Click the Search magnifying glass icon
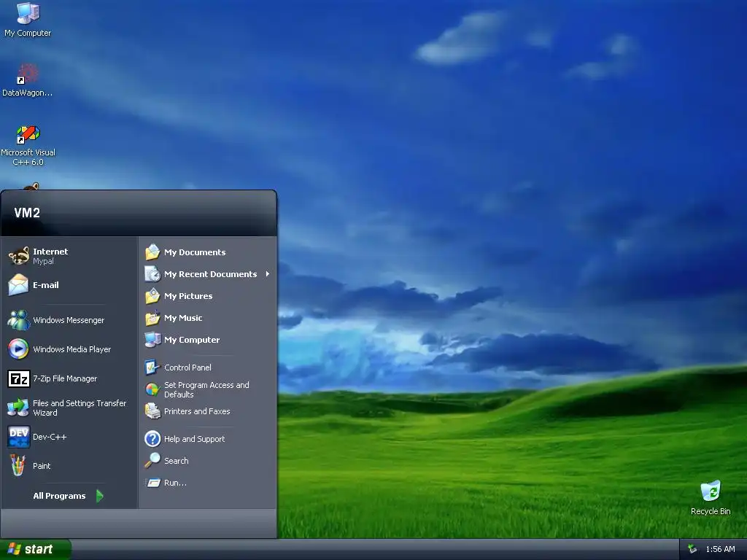747x560 pixels. point(152,461)
